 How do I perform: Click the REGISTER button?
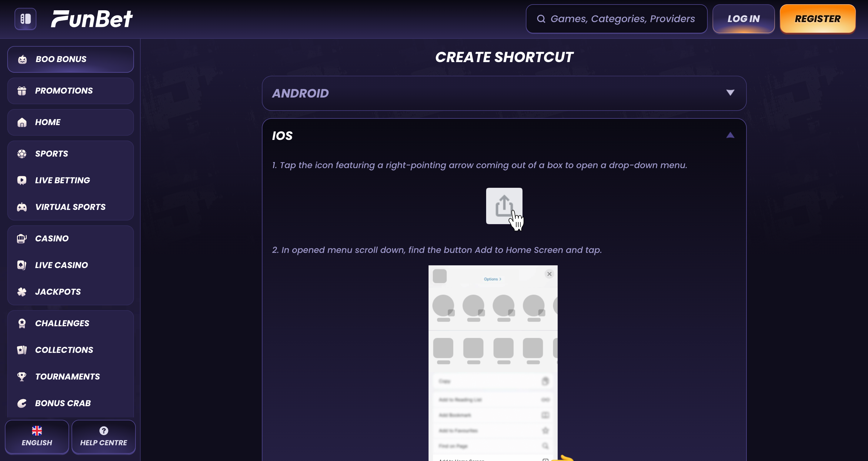pyautogui.click(x=817, y=19)
